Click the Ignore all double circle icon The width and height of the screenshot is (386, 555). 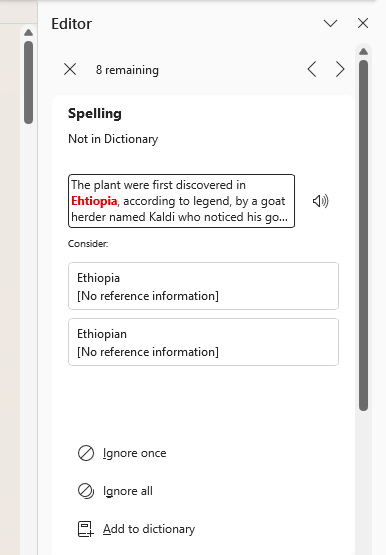[86, 491]
